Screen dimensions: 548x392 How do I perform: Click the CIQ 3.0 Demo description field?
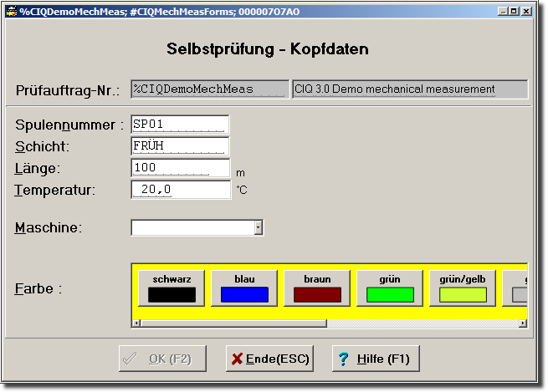(409, 89)
